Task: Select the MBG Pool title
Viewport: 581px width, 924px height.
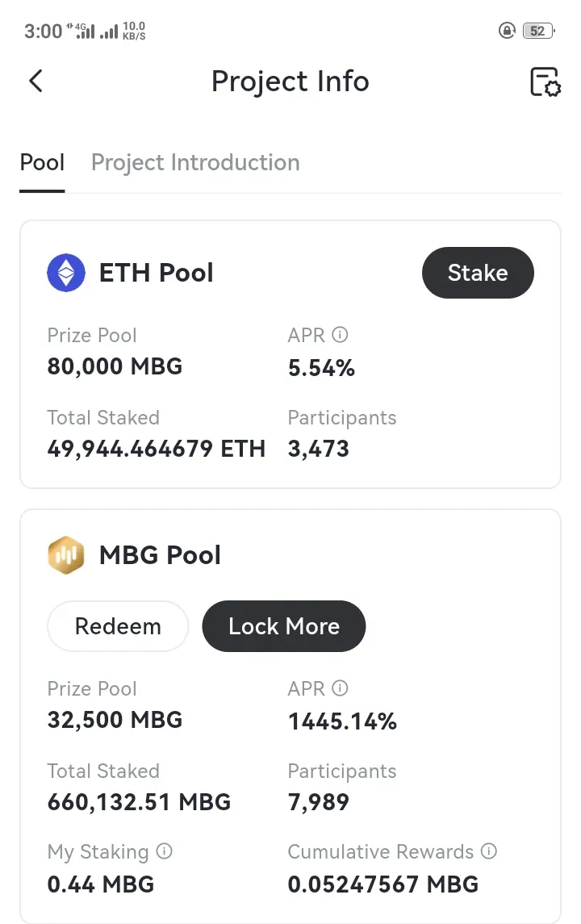Action: [x=161, y=555]
